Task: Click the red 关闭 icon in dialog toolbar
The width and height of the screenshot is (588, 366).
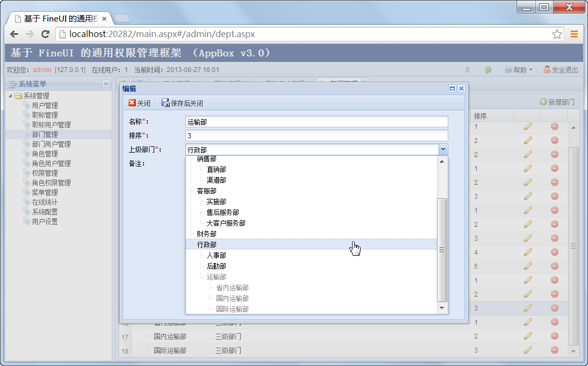Action: tap(132, 103)
